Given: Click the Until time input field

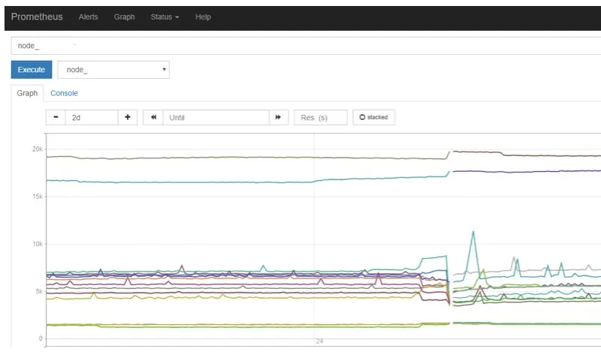Looking at the screenshot, I should point(216,118).
